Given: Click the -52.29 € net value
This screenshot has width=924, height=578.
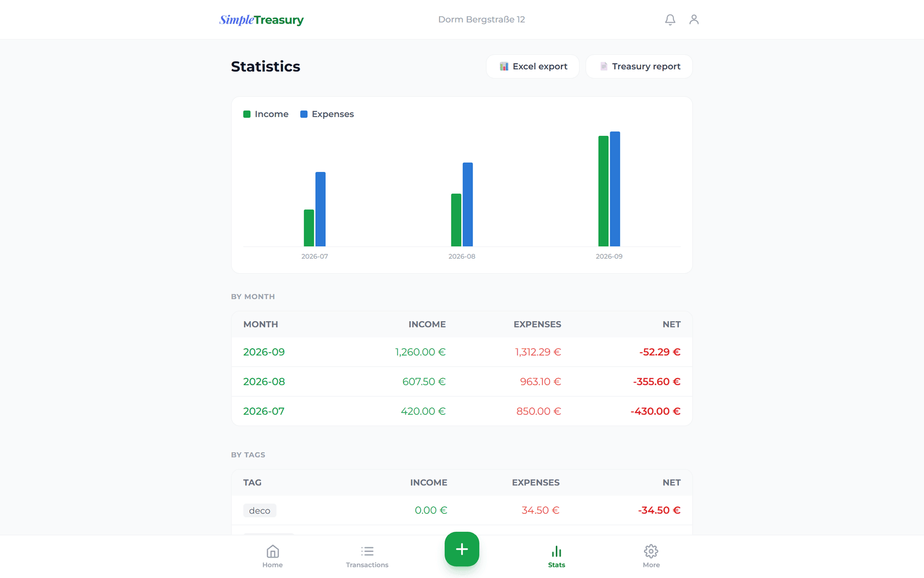Looking at the screenshot, I should (660, 352).
